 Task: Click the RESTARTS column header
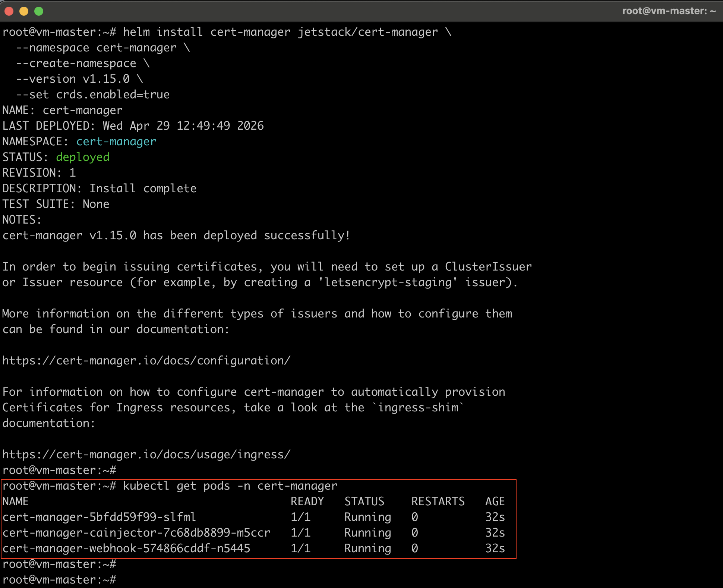point(438,502)
